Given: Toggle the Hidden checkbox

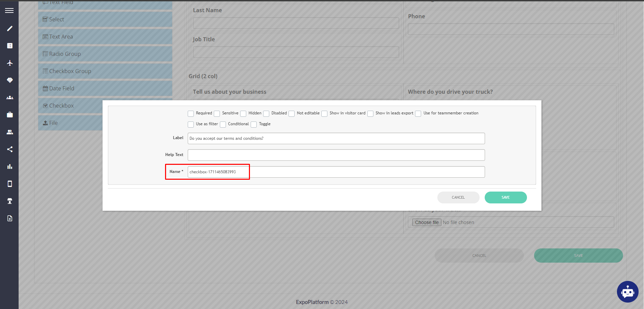Looking at the screenshot, I should (x=243, y=113).
